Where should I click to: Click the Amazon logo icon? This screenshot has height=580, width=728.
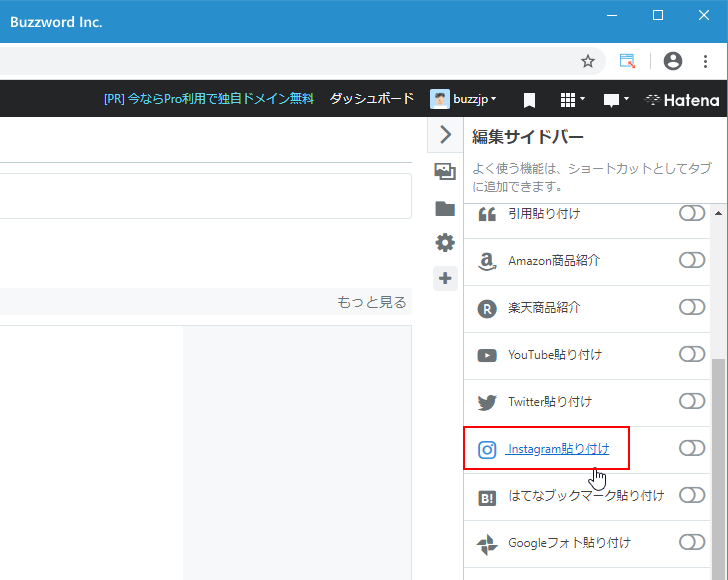coord(487,261)
